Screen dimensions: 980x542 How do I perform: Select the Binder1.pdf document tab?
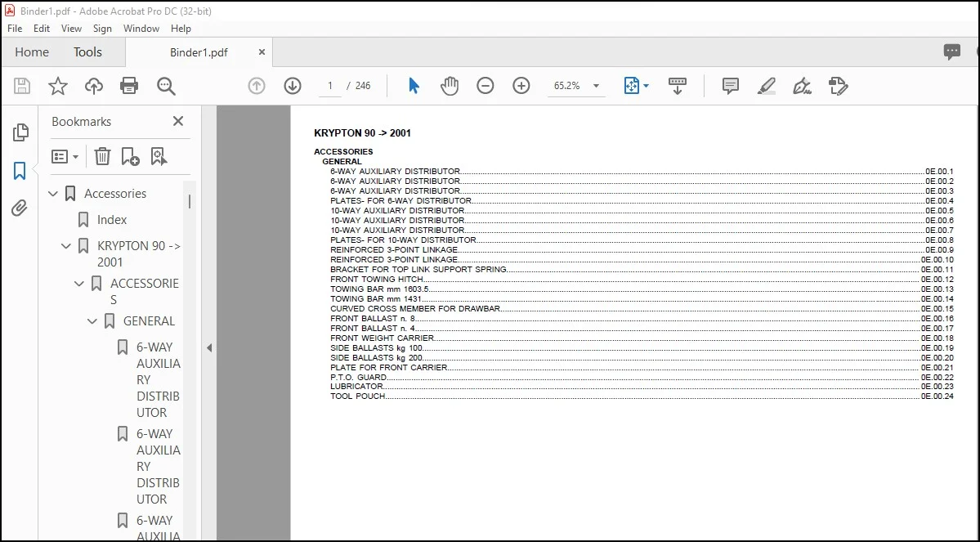click(x=199, y=52)
